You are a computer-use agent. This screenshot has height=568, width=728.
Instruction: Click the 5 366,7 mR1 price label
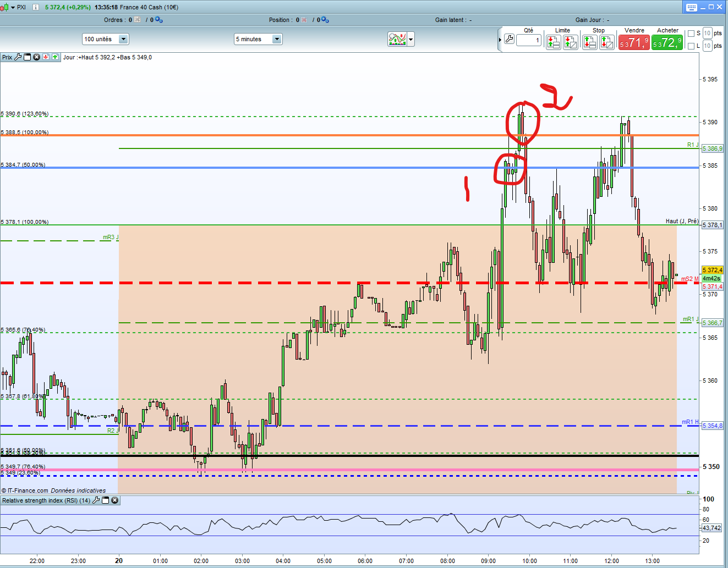712,323
